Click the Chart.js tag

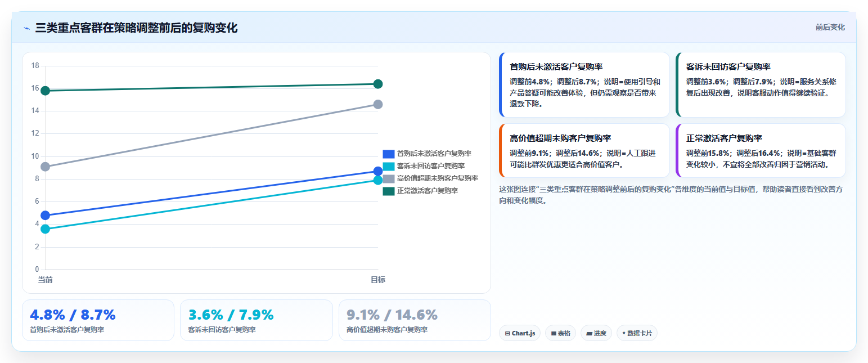[520, 333]
